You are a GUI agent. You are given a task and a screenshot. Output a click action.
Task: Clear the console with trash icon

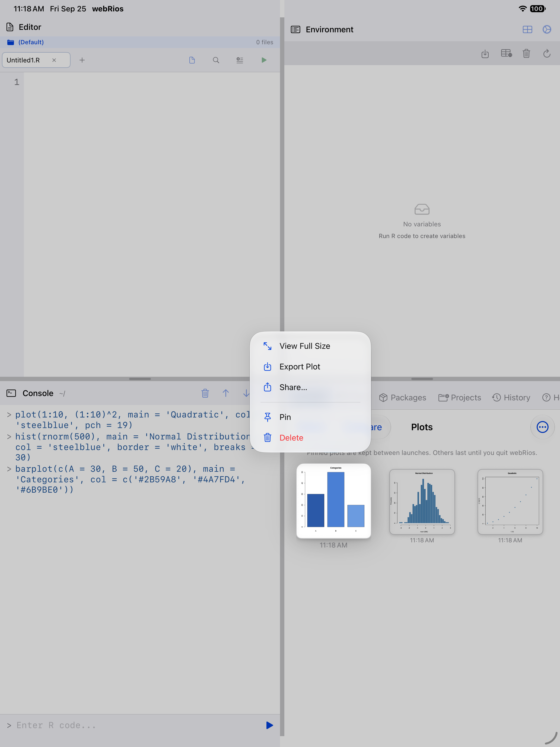(x=205, y=393)
